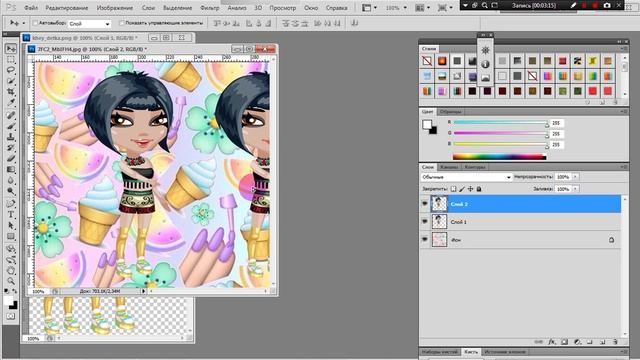Viewport: 640px width, 360px height.
Task: Click the recorder camera snapshot icon
Action: pyautogui.click(x=607, y=5)
